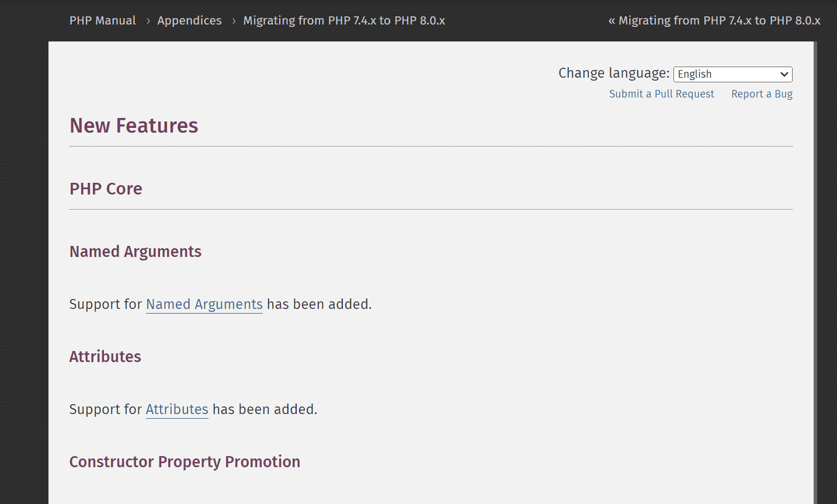Click the divider line under New Features
837x504 pixels.
pyautogui.click(x=431, y=146)
